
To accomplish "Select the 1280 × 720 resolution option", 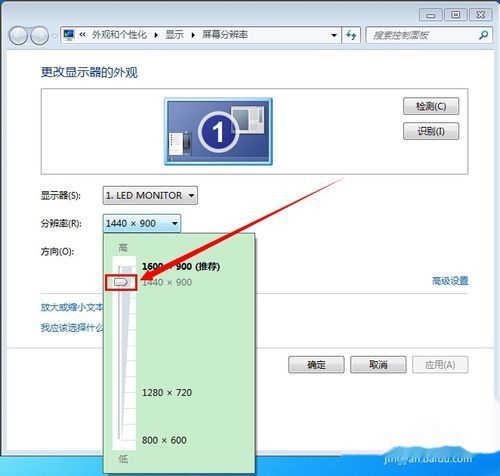I will 167,393.
